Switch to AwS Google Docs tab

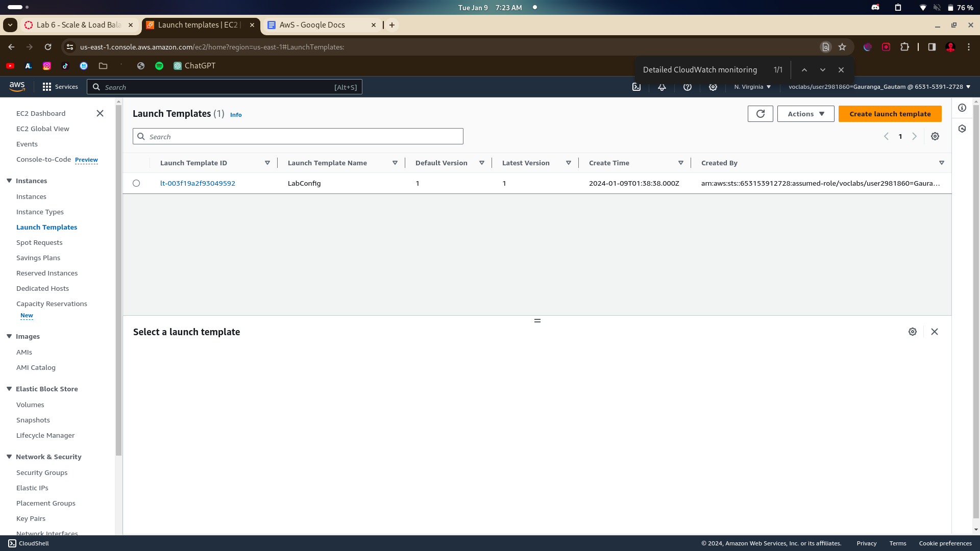pos(312,25)
